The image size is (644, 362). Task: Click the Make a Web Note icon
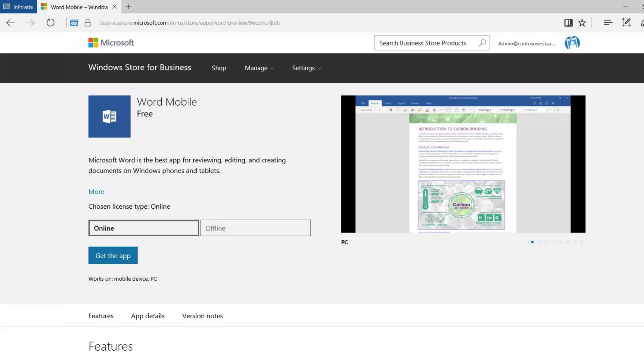point(626,23)
